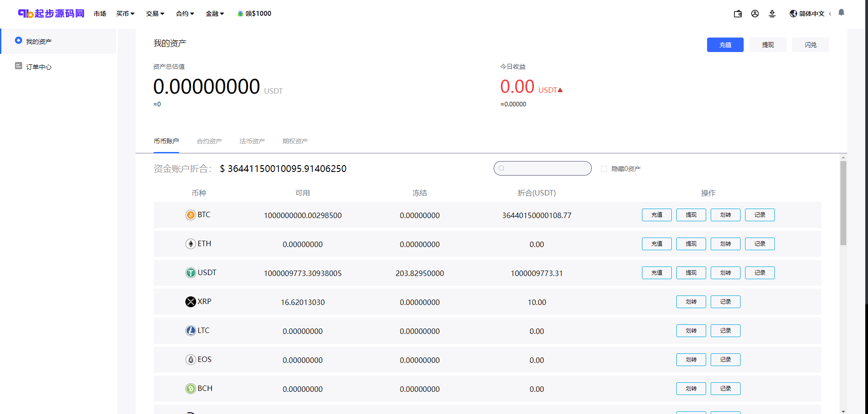
Task: Click the BTC coin icon
Action: coord(191,215)
